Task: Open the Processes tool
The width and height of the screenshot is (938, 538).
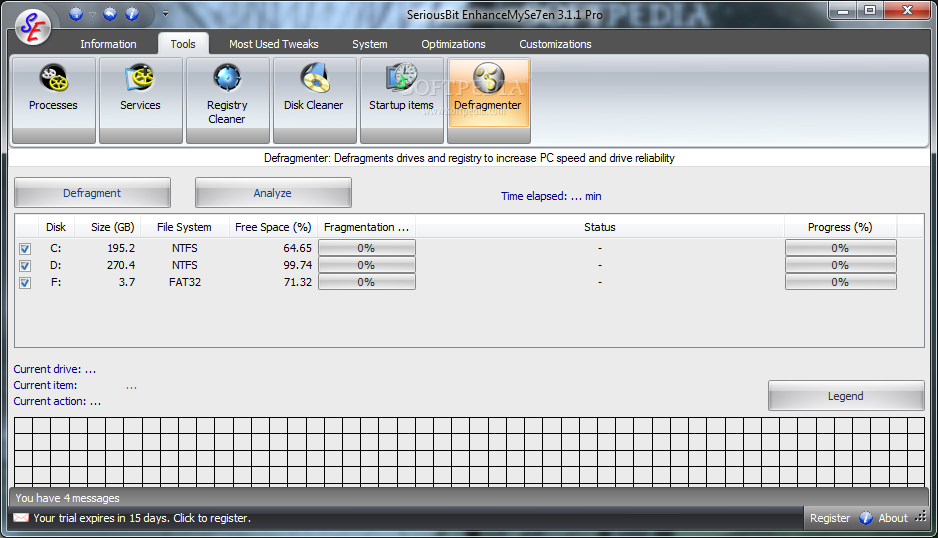Action: tap(54, 101)
